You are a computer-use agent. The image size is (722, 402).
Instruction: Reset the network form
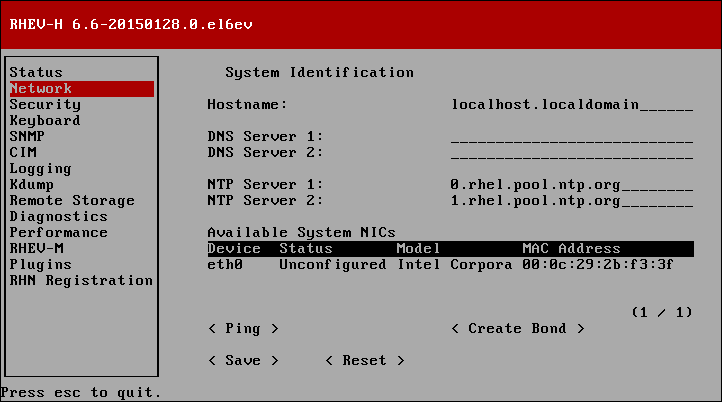(365, 360)
